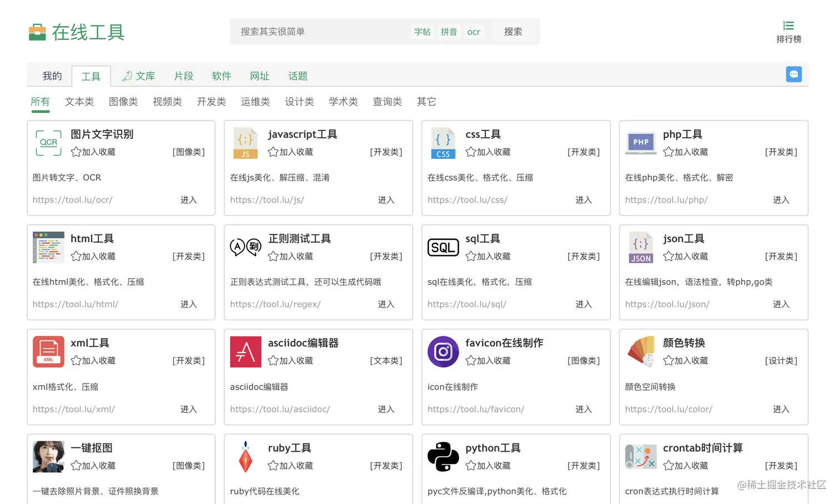Image resolution: width=840 pixels, height=504 pixels.
Task: Filter tools by 学术类
Action: 343,102
